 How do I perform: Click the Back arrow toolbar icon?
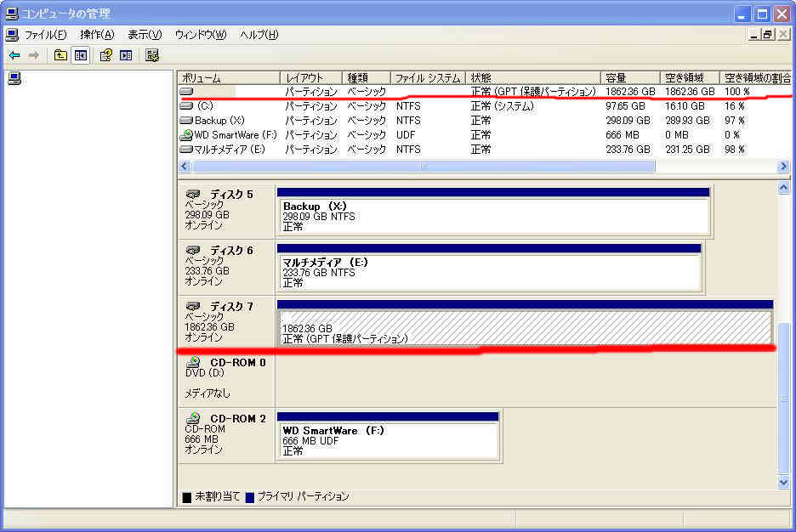(14, 55)
